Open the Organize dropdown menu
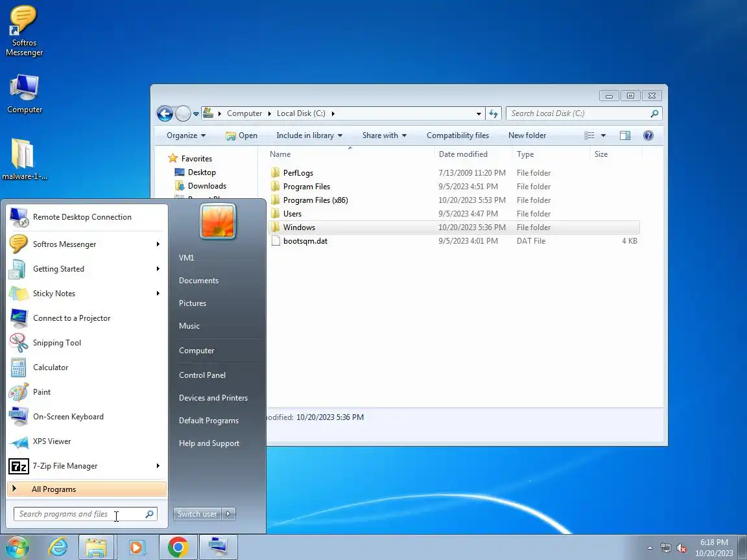The height and width of the screenshot is (560, 747). click(186, 135)
